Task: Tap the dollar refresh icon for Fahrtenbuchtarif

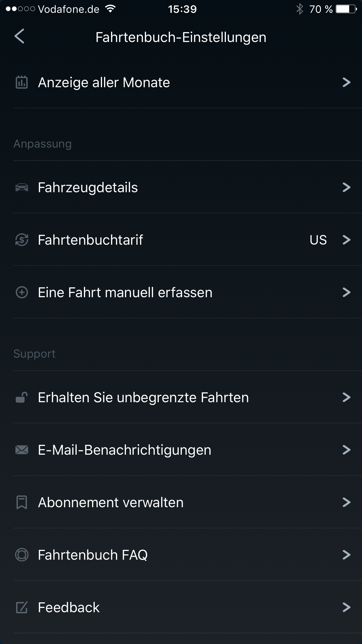Action: coord(22,240)
